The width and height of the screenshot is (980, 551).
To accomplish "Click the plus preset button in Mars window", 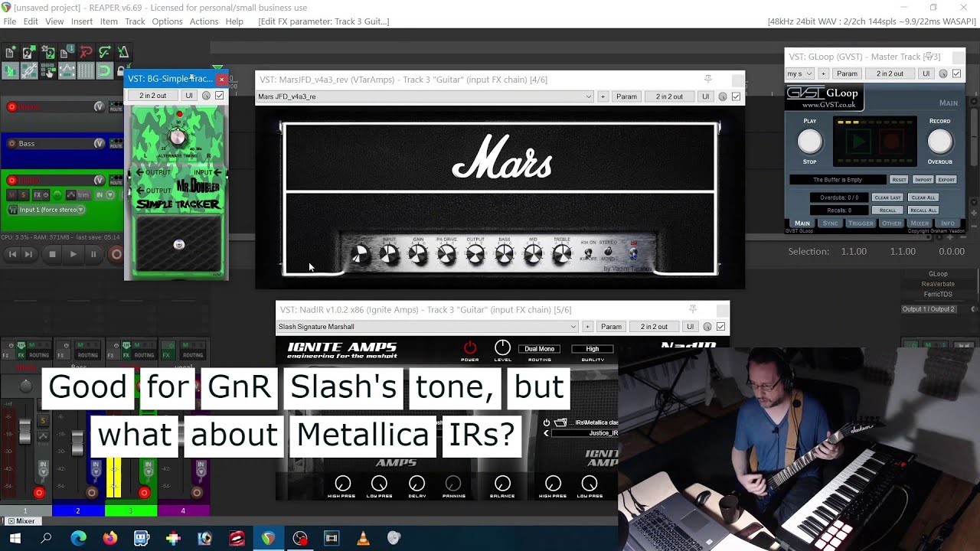I will coord(603,96).
